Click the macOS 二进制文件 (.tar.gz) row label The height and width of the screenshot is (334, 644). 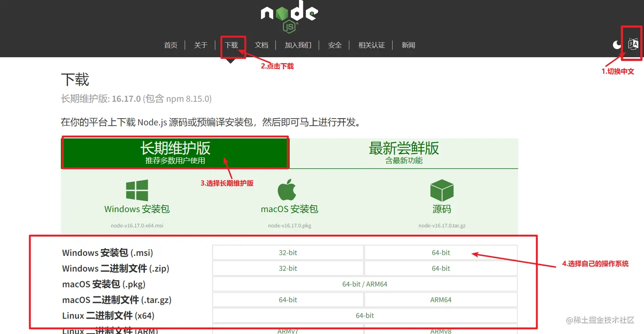pyautogui.click(x=117, y=300)
